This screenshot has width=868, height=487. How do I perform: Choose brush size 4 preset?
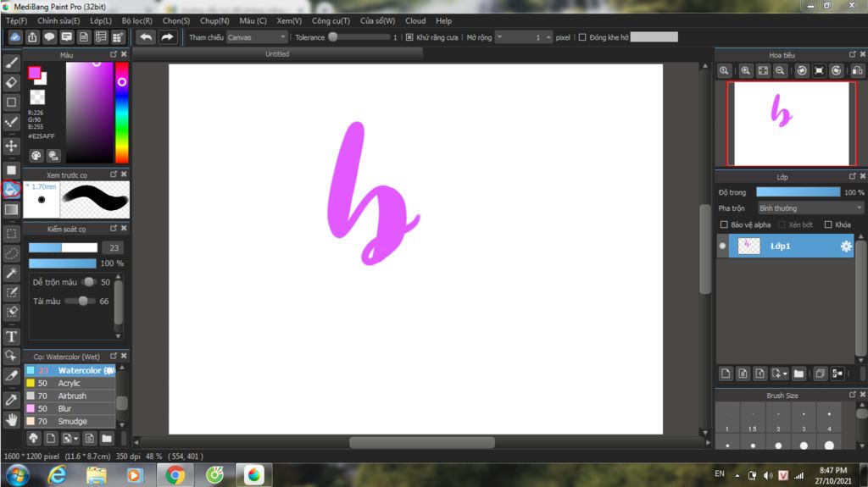(x=829, y=419)
